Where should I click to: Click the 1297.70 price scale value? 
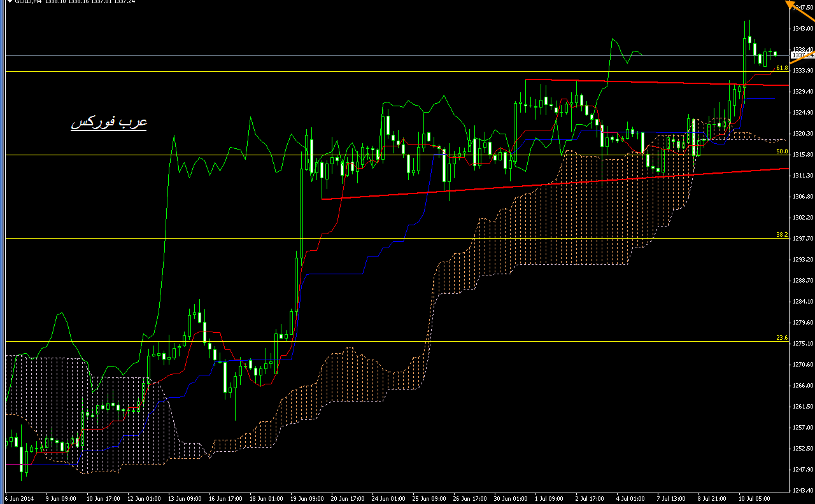(802, 238)
